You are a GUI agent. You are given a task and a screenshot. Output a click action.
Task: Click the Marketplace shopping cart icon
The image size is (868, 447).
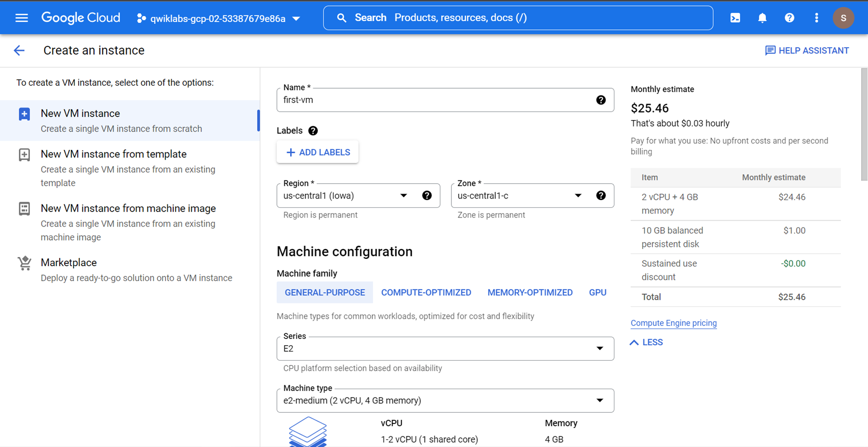pyautogui.click(x=25, y=263)
